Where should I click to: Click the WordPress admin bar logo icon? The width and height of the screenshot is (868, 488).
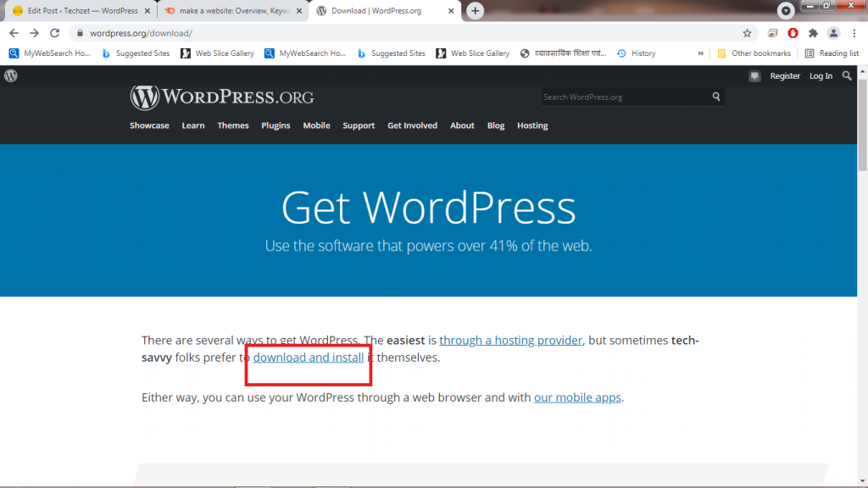click(x=10, y=75)
